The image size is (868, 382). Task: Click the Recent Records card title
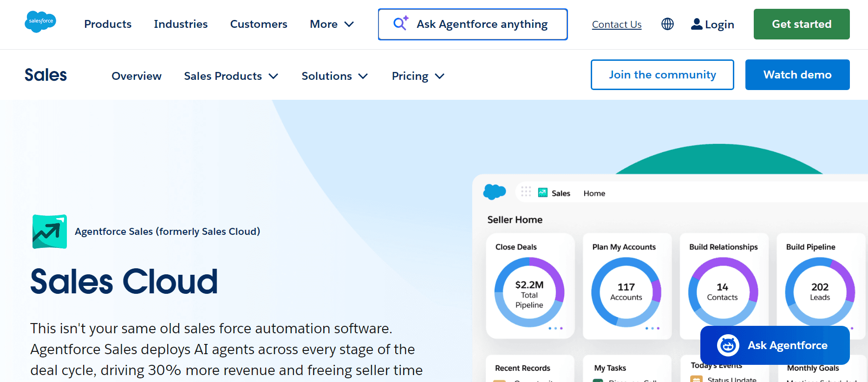pyautogui.click(x=522, y=368)
